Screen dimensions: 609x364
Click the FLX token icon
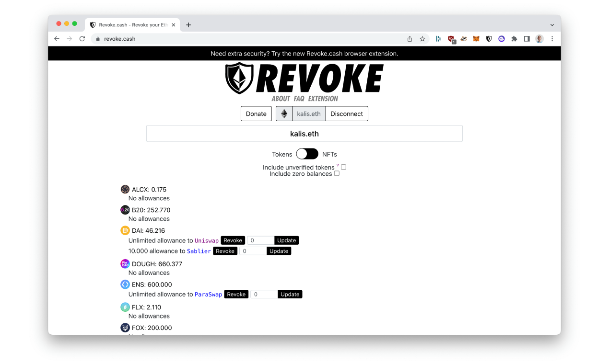125,307
